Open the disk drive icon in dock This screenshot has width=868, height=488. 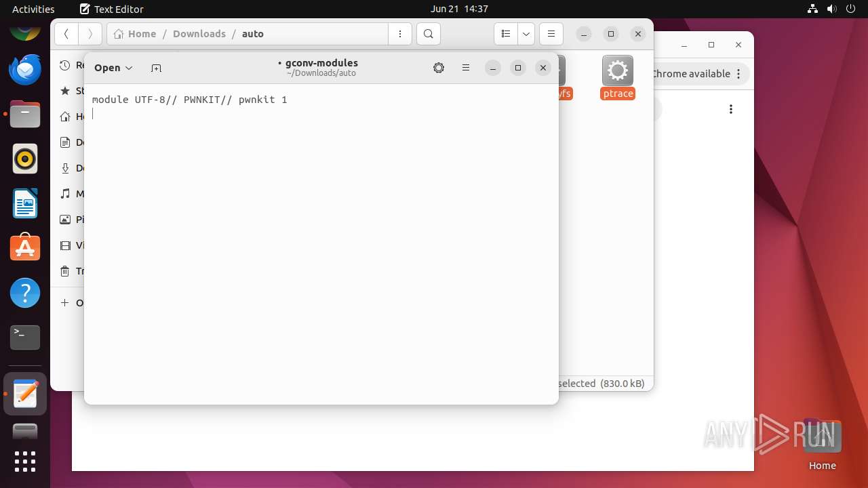25,431
